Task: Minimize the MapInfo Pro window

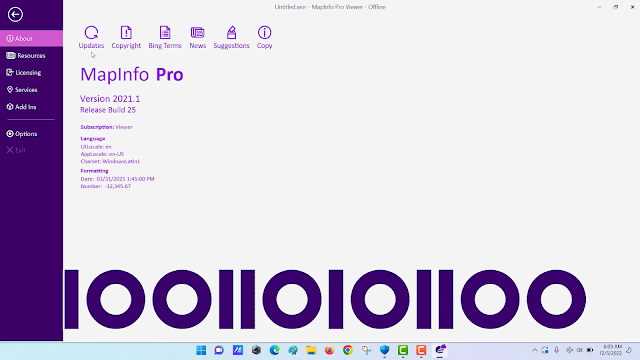Action: [599, 7]
